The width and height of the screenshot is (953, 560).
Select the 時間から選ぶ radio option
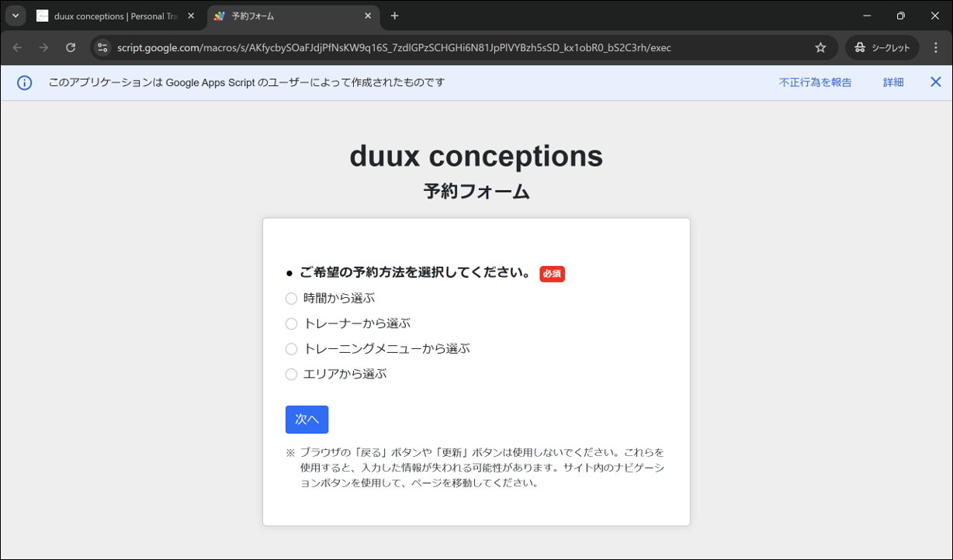(292, 299)
